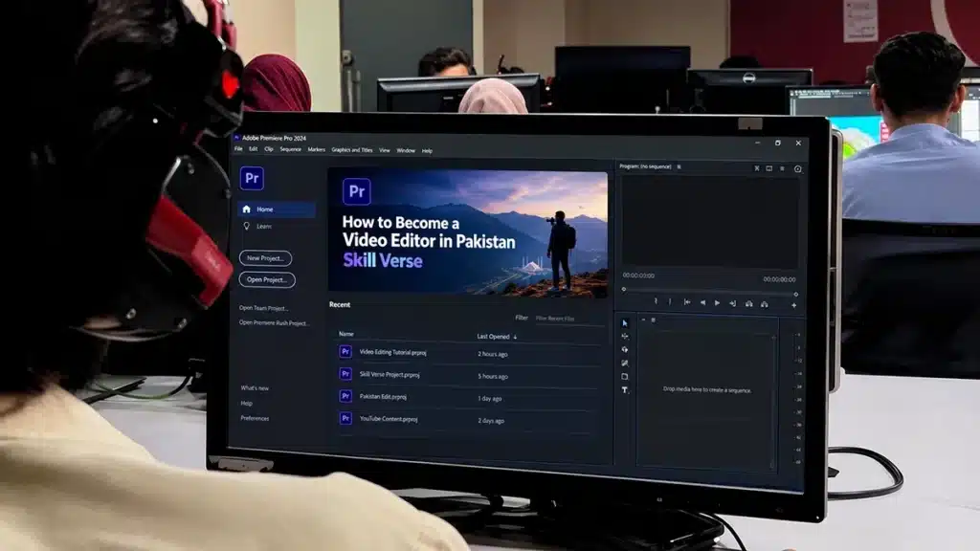
Task: Click the Drop media here timeline area
Action: pos(707,390)
